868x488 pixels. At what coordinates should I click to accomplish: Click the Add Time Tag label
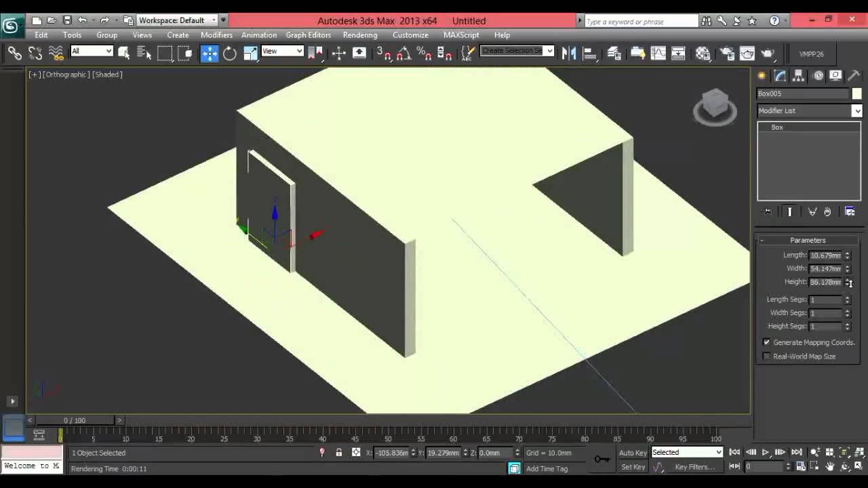click(547, 468)
